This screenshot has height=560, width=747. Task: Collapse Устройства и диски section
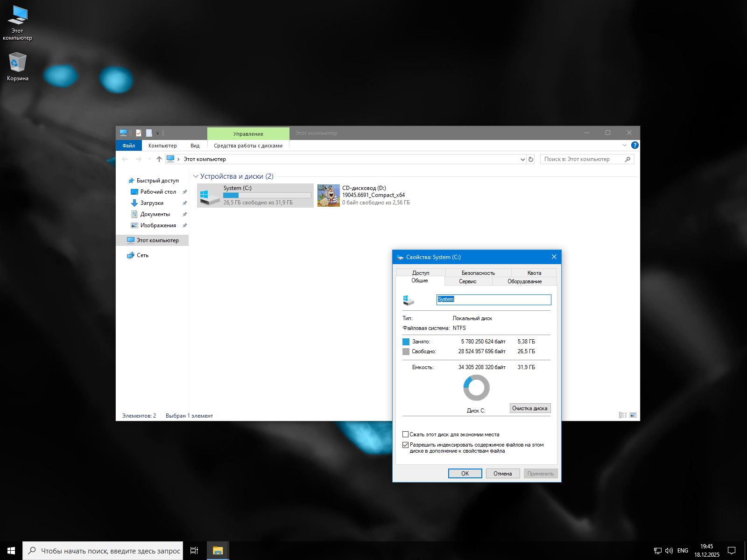[x=196, y=176]
